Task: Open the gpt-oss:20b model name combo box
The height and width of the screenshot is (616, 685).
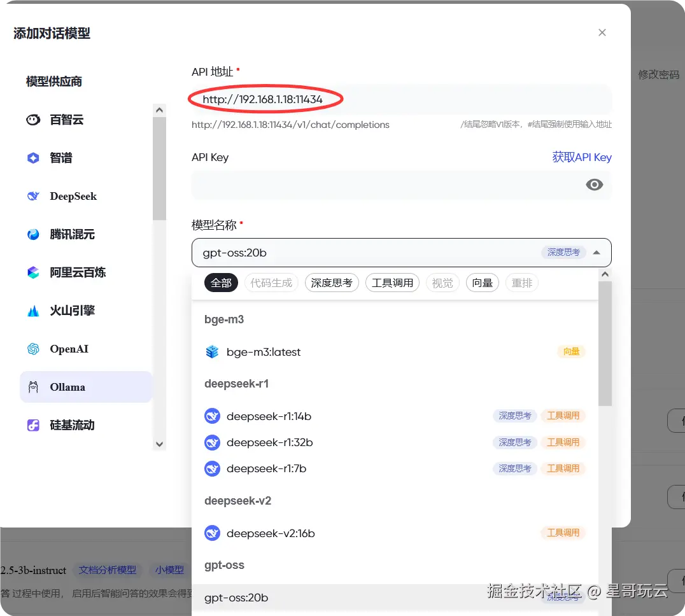Action: pos(401,253)
